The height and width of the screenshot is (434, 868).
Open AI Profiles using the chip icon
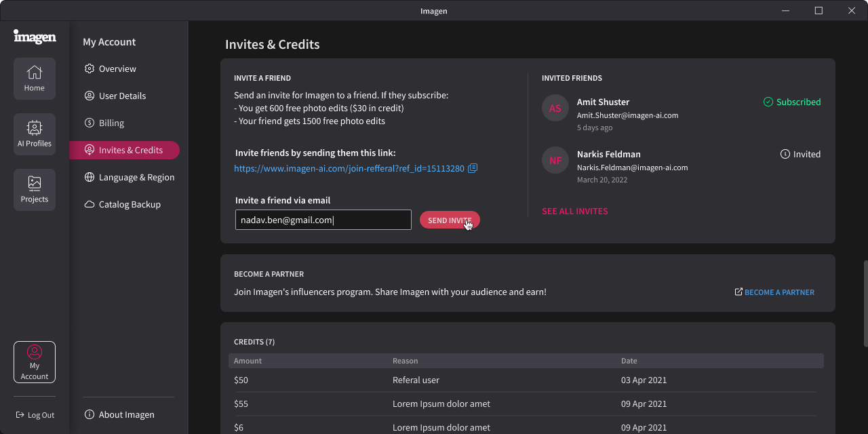[35, 127]
